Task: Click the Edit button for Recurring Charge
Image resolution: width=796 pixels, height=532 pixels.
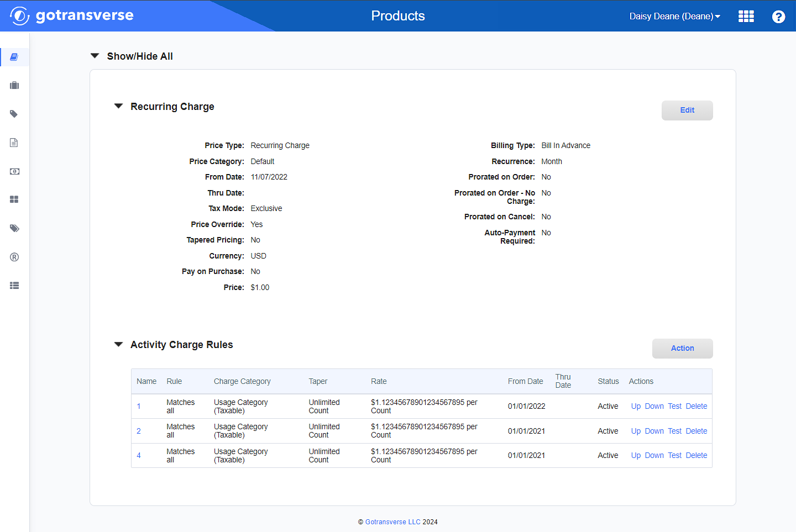Action: click(687, 110)
